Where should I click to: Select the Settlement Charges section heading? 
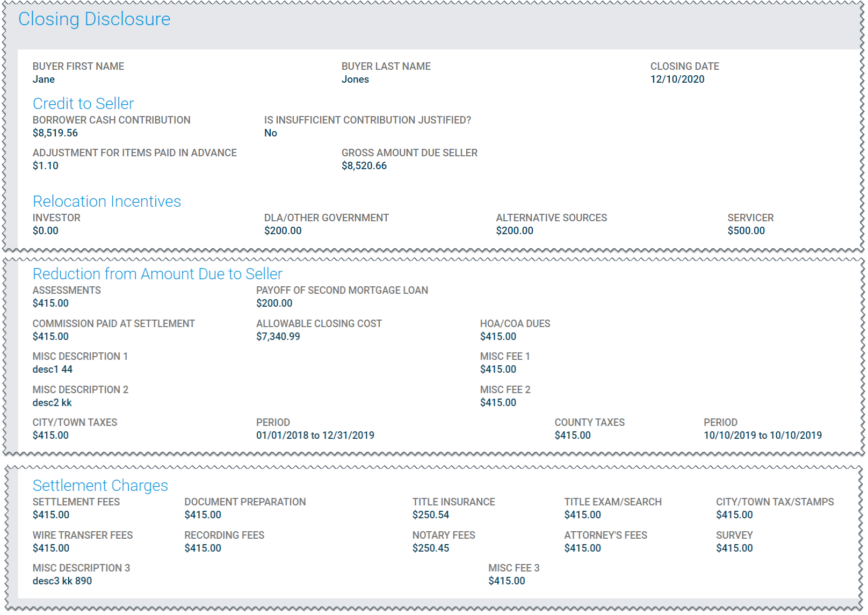click(x=100, y=486)
